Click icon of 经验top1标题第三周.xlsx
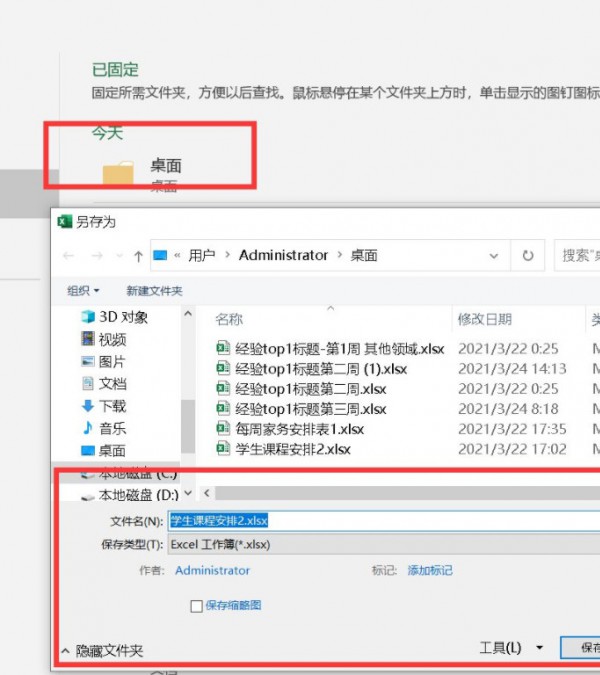Viewport: 600px width, 675px height. 223,408
